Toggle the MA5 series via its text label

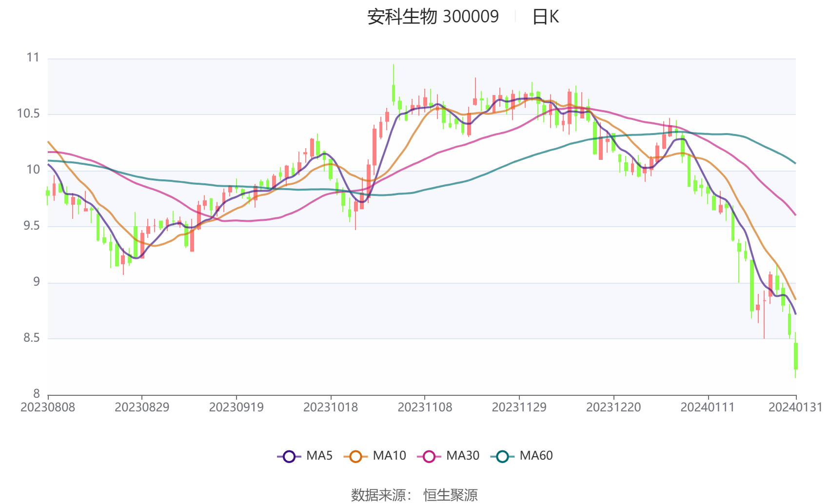pyautogui.click(x=319, y=456)
